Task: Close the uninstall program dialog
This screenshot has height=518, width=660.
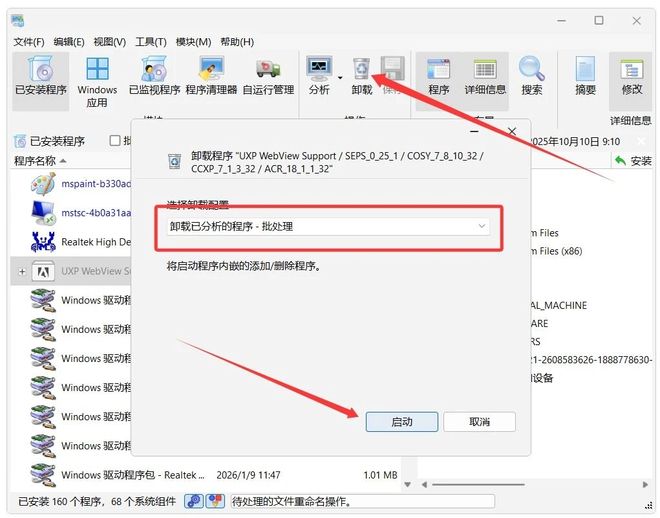Action: (511, 132)
